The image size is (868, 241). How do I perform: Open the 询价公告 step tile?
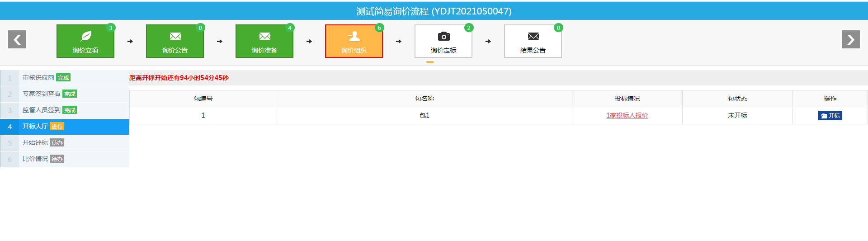click(x=175, y=41)
